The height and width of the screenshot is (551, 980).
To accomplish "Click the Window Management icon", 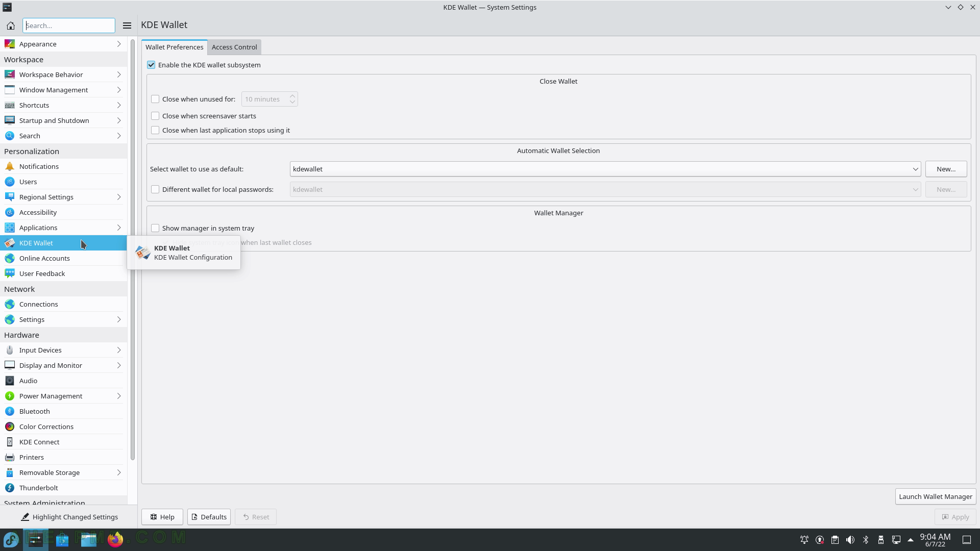I will 10,90.
